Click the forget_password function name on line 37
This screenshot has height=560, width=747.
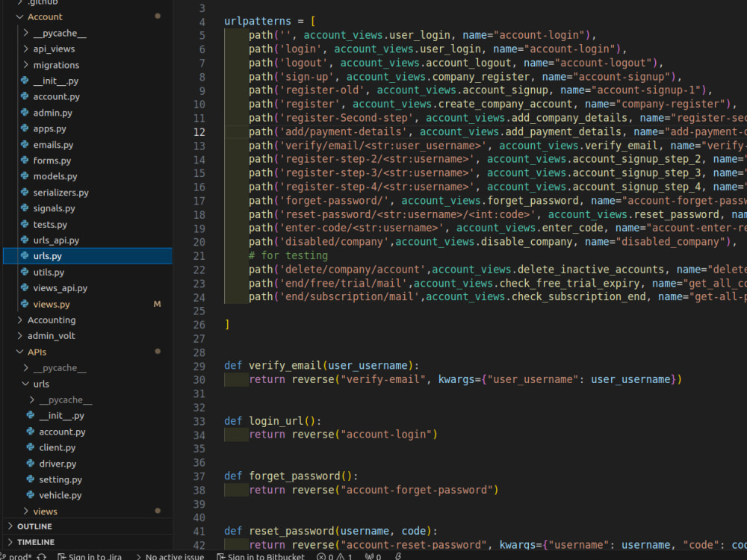294,476
